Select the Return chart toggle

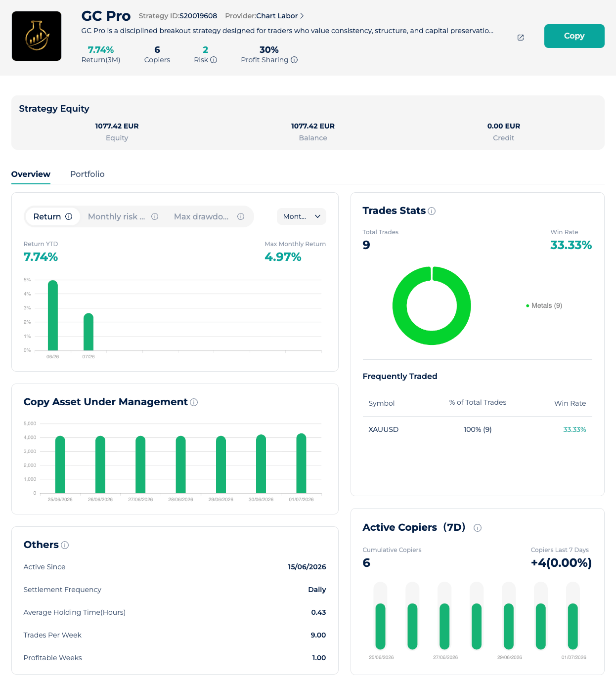(52, 216)
